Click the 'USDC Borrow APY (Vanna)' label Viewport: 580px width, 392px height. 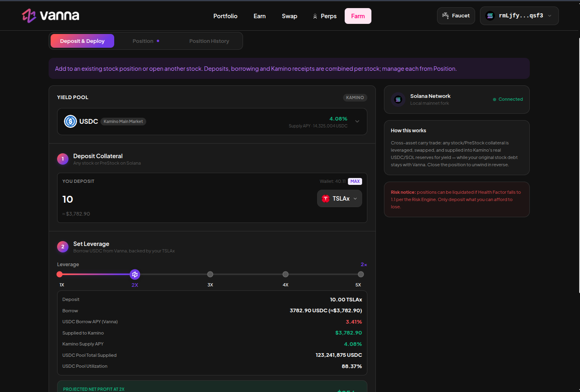tap(90, 322)
